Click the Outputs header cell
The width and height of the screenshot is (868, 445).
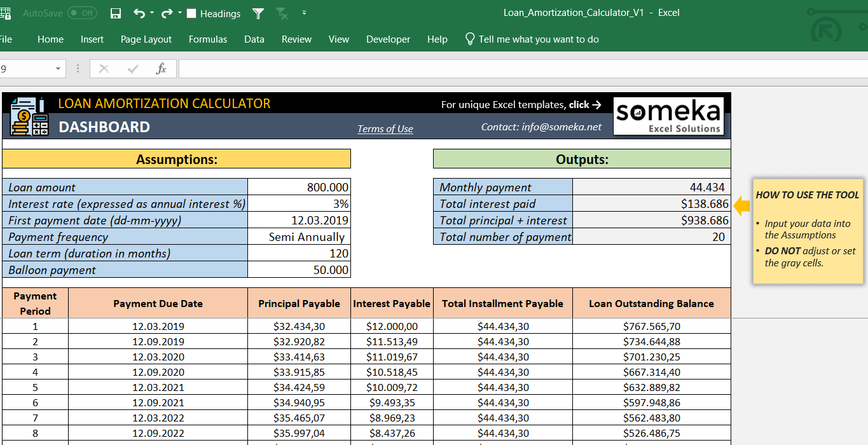point(582,160)
